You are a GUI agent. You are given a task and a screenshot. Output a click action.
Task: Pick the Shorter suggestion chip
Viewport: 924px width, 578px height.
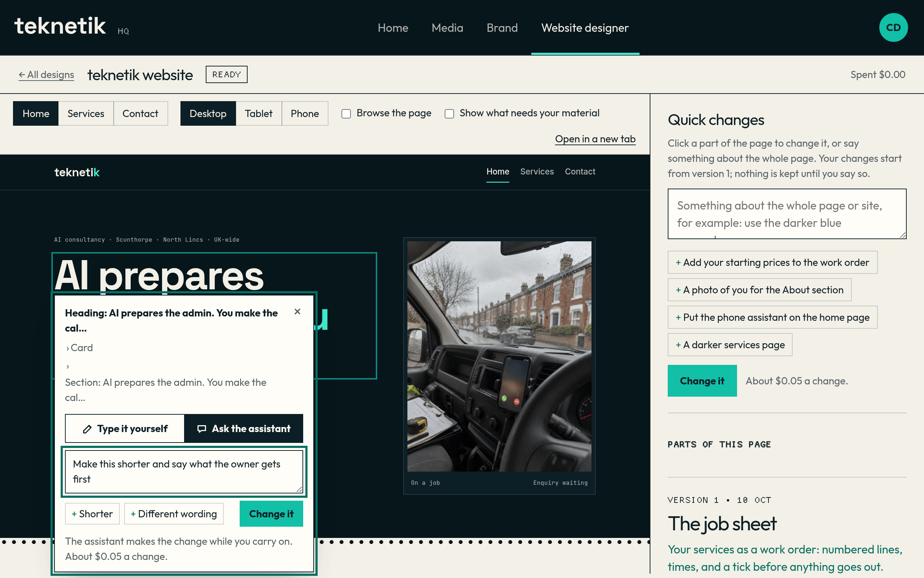[92, 514]
